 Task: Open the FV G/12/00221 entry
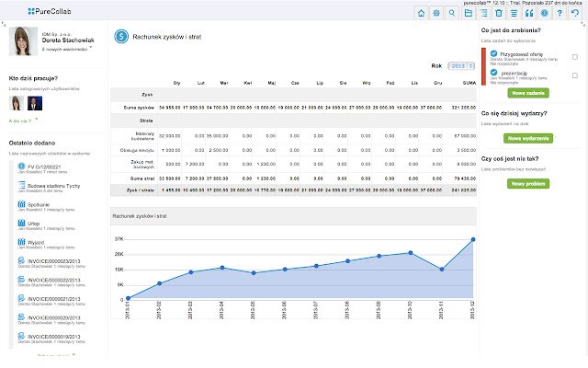click(44, 167)
